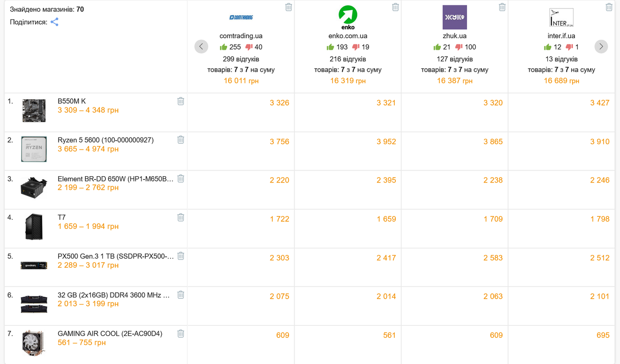Remove the 32 GB DDR4 3600 MHz item
This screenshot has width=620, height=364.
coord(181,294)
